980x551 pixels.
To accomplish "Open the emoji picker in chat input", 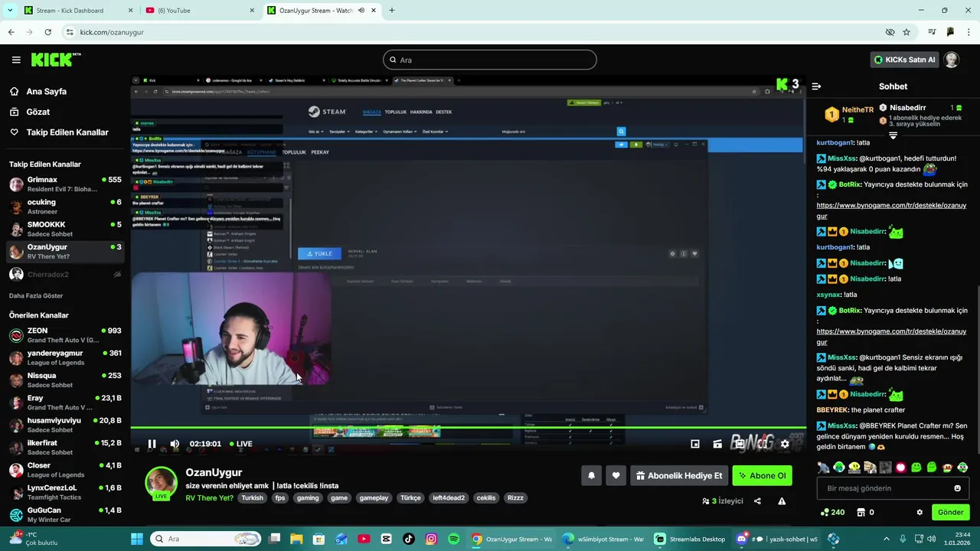I will [x=957, y=488].
